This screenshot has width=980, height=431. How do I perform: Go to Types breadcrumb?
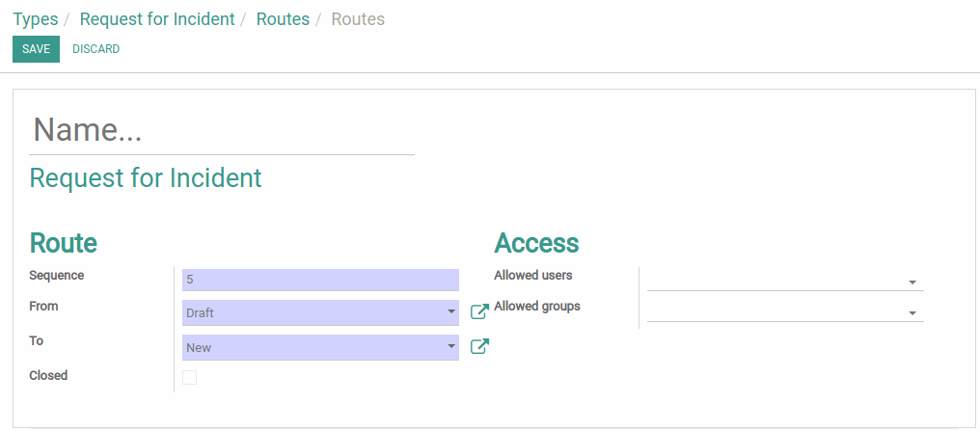36,19
